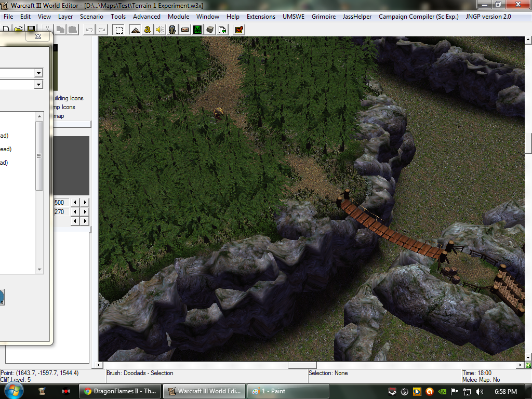Redo the last action
Viewport: 532px width, 399px height.
[102, 30]
